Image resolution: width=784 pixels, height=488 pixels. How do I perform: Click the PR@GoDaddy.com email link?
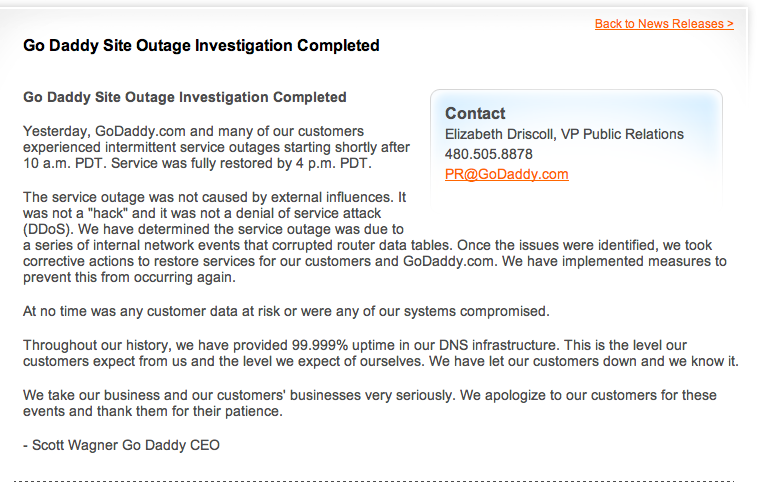pyautogui.click(x=506, y=174)
